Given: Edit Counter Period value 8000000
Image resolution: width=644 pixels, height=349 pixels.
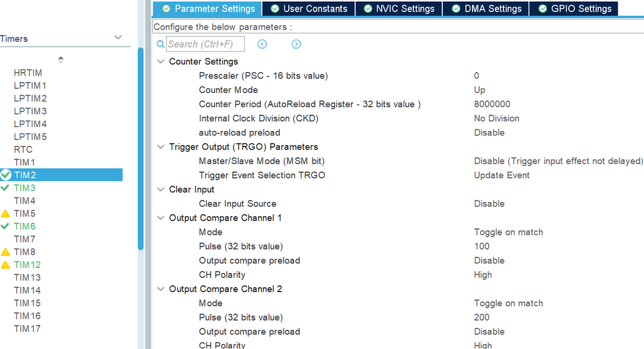Looking at the screenshot, I should pos(492,104).
